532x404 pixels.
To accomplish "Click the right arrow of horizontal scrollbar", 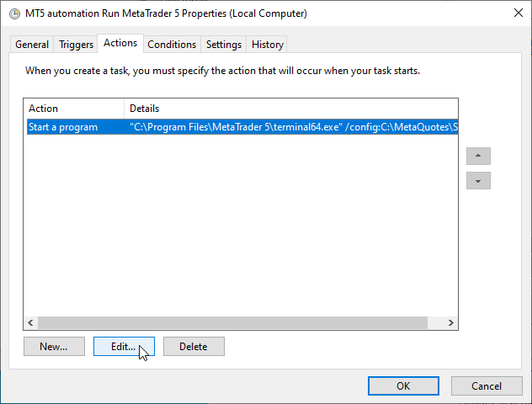I will (x=450, y=322).
